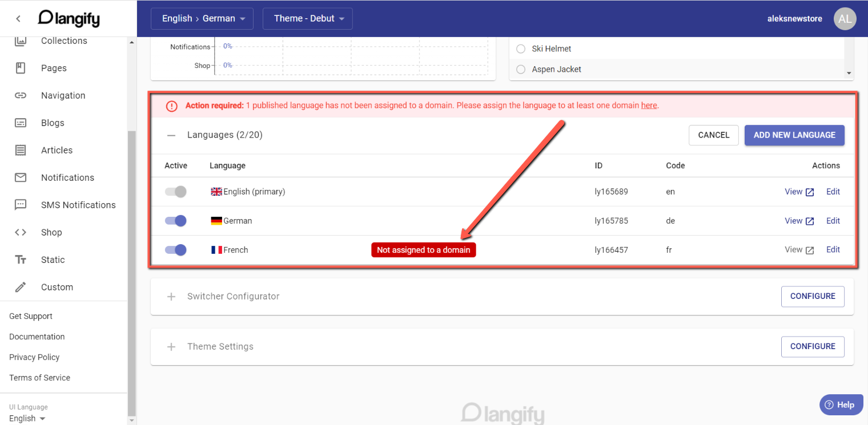Open Articles in the sidebar
The width and height of the screenshot is (868, 425).
pos(57,150)
